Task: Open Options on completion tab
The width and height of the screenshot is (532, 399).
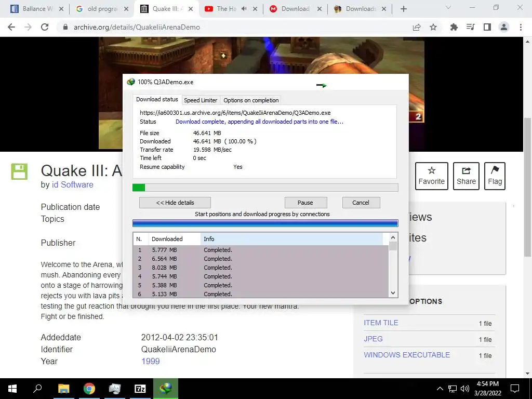Action: [251, 100]
